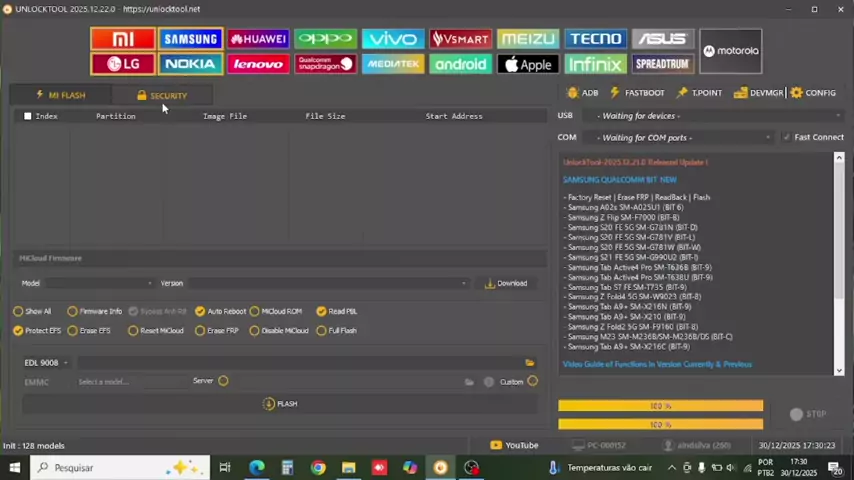854x480 pixels.
Task: Switch to the Security tab
Action: (x=162, y=95)
